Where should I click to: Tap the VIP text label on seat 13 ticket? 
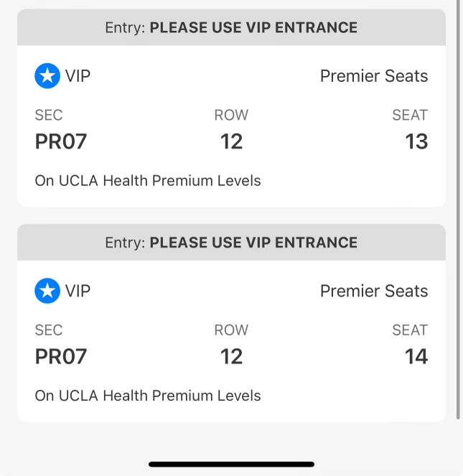(x=78, y=76)
